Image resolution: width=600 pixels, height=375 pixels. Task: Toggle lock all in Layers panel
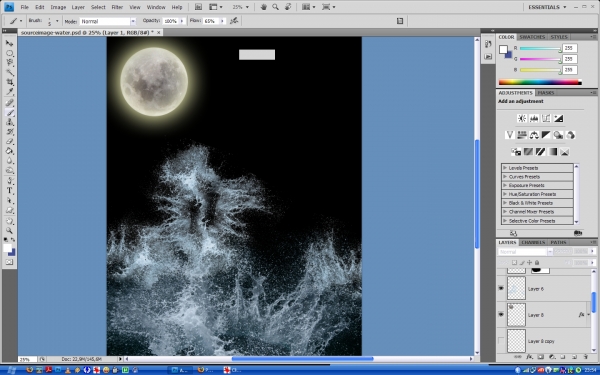537,262
